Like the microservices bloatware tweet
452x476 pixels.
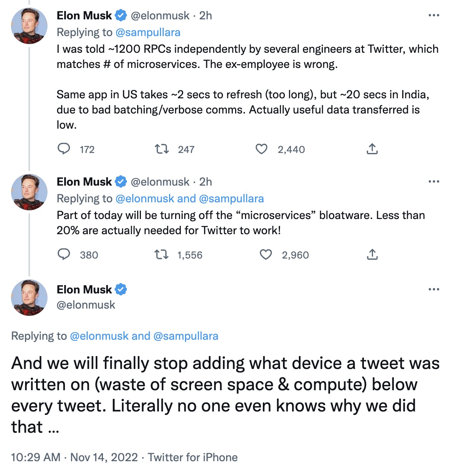click(266, 254)
